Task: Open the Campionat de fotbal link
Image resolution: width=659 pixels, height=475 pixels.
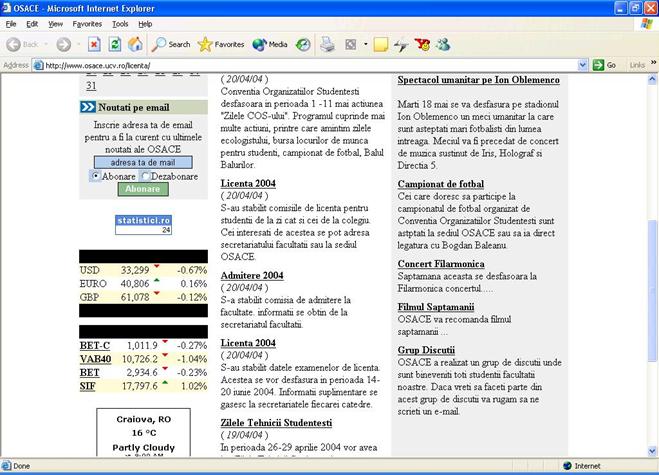Action: 440,184
